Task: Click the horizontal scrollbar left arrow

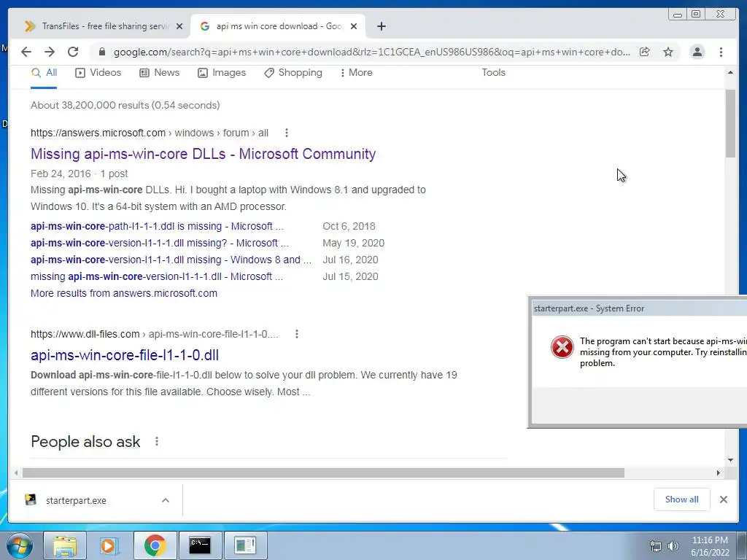Action: 16,472
